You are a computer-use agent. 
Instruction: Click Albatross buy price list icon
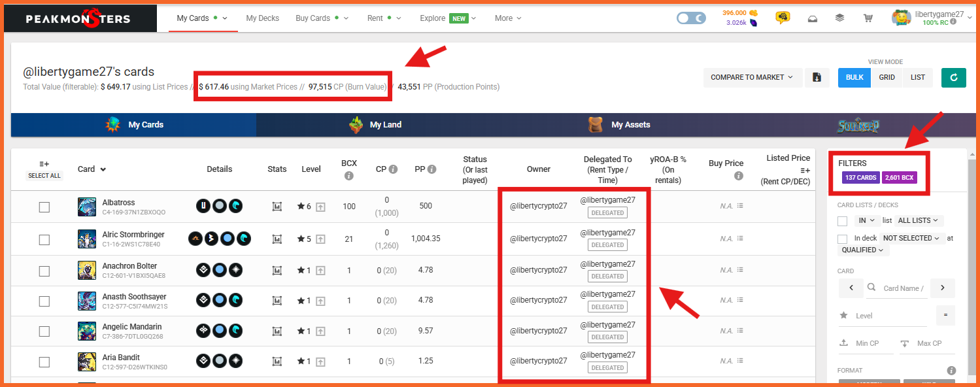[x=740, y=206]
